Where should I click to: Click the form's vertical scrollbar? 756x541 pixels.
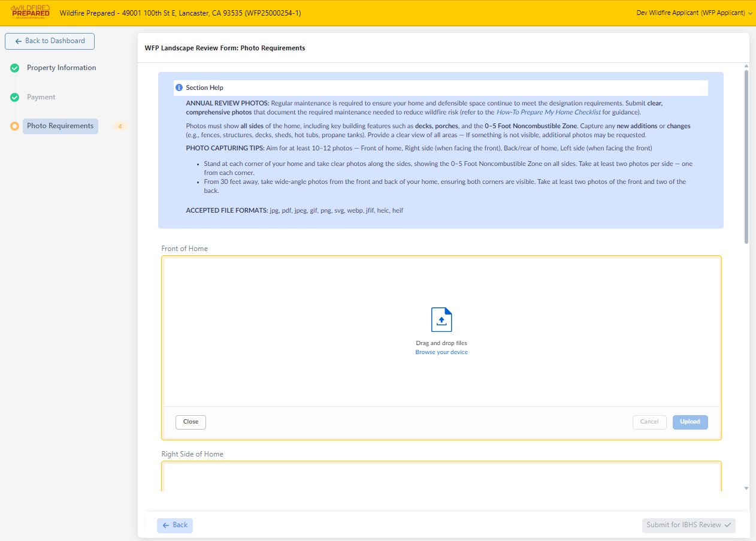click(746, 156)
